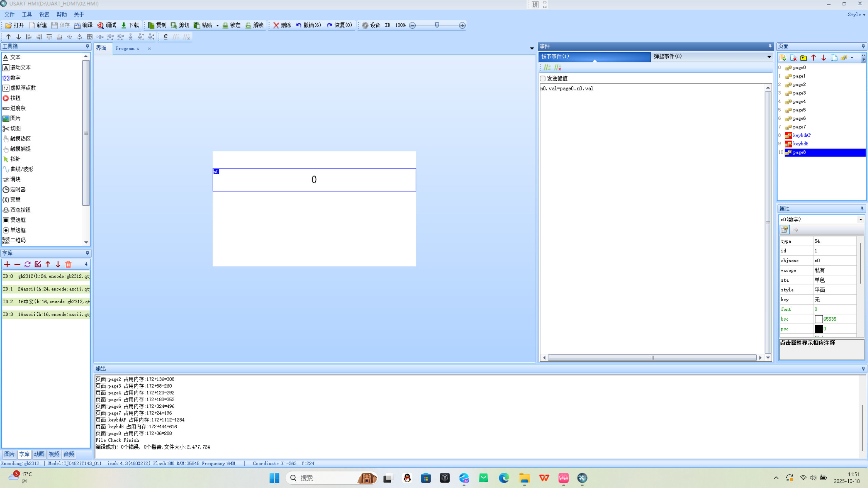This screenshot has width=868, height=488.
Task: Click the bco white color swatch
Action: [x=818, y=319]
